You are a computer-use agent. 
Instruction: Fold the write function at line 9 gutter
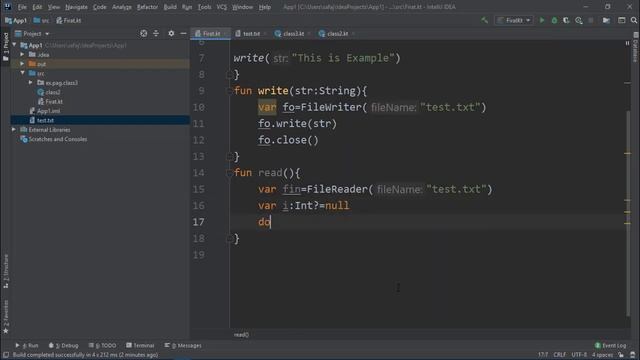229,91
